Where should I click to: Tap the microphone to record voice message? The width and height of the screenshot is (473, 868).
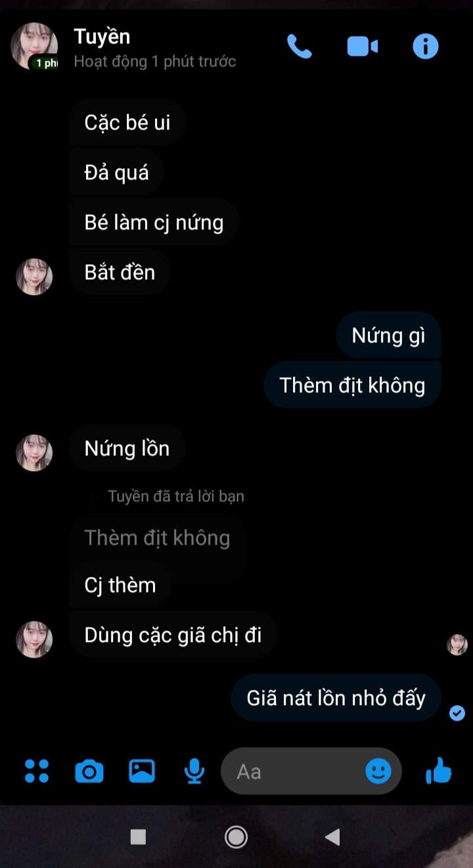click(x=194, y=771)
